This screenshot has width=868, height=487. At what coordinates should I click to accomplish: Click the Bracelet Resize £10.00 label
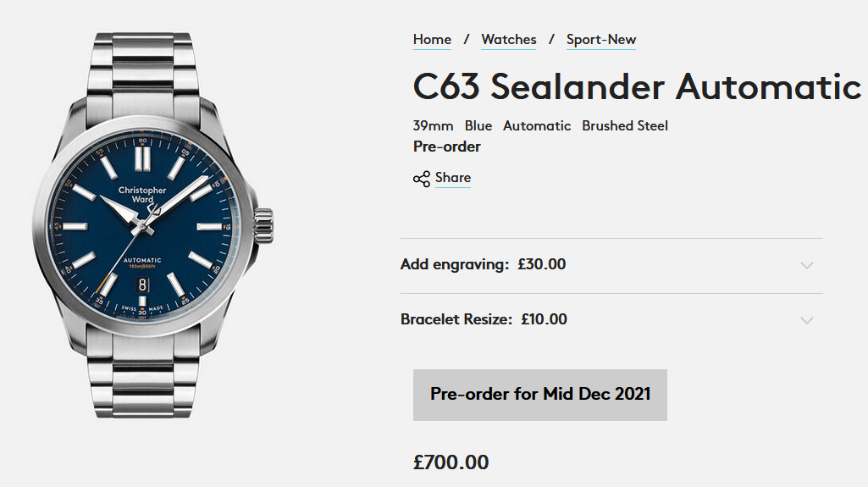tap(484, 319)
